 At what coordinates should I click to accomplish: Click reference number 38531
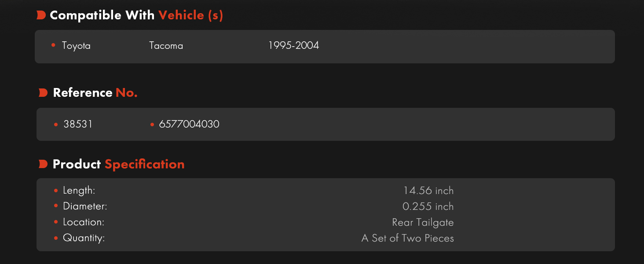point(78,125)
